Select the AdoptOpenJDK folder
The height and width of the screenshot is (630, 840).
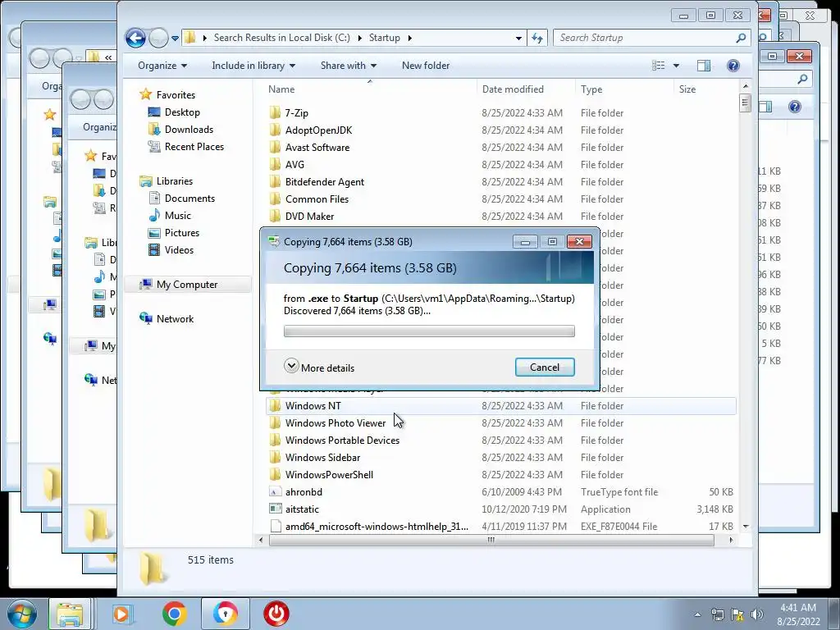(x=319, y=130)
